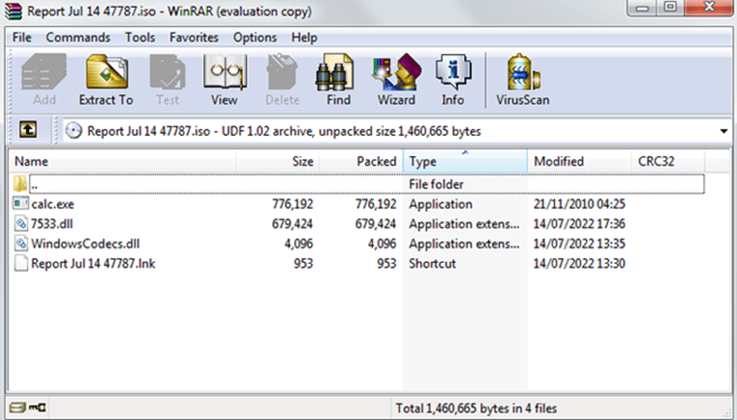Show archive Info
This screenshot has width=737, height=420.
[x=453, y=79]
